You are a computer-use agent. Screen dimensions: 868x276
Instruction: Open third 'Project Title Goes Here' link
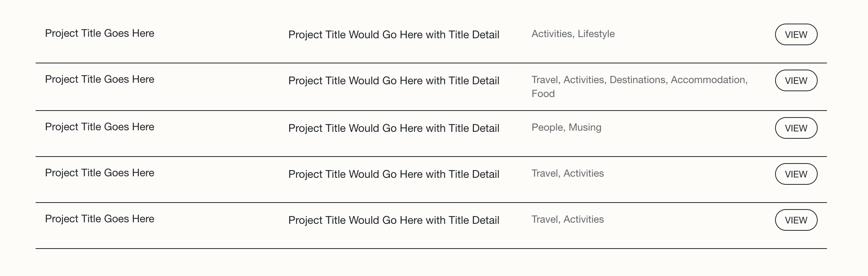coord(99,127)
